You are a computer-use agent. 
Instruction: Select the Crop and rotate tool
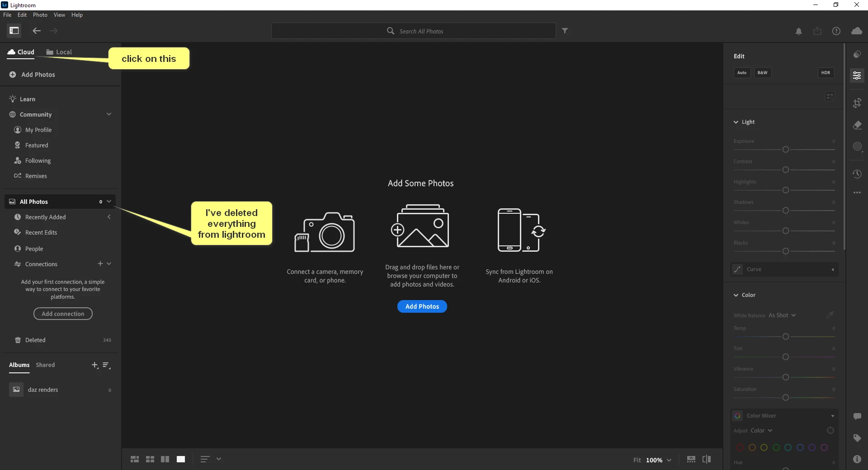point(857,103)
